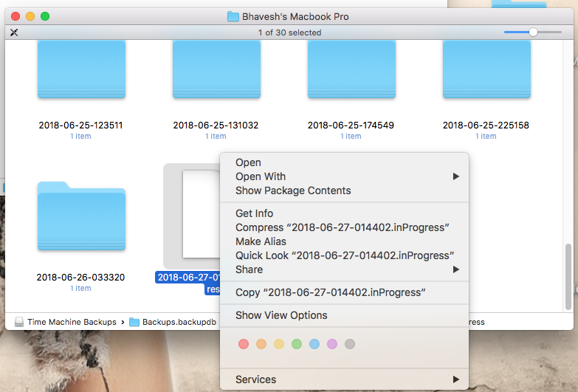Screen dimensions: 578x392
Task: Apply the purple tag color
Action: pyautogui.click(x=332, y=344)
